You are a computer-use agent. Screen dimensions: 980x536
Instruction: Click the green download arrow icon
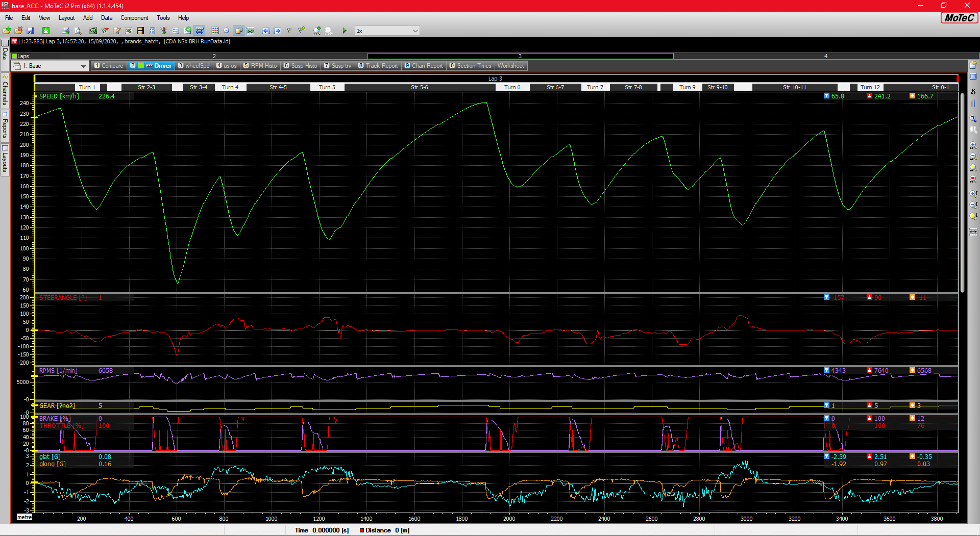tap(46, 31)
